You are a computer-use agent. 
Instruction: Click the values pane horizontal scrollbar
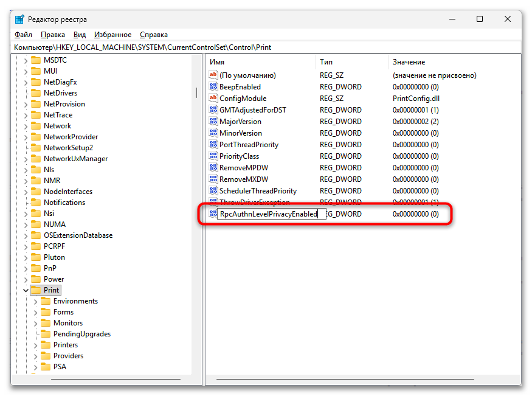[x=345, y=380]
